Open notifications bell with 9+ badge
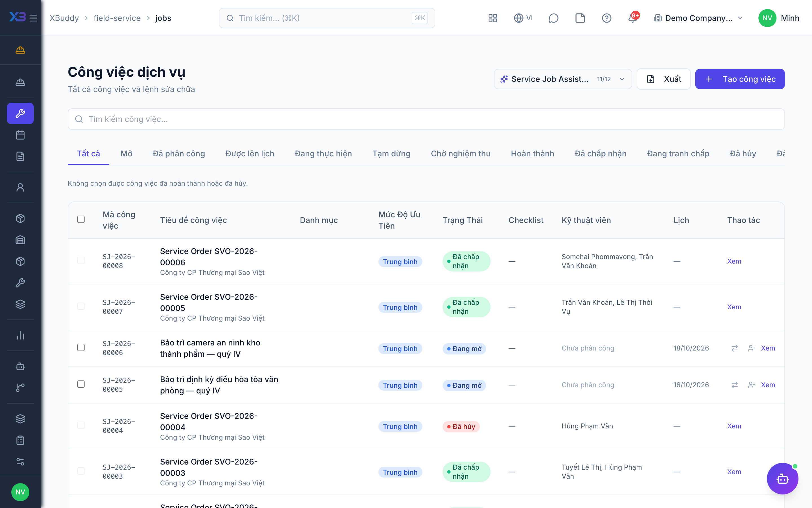The width and height of the screenshot is (812, 508). click(x=633, y=18)
